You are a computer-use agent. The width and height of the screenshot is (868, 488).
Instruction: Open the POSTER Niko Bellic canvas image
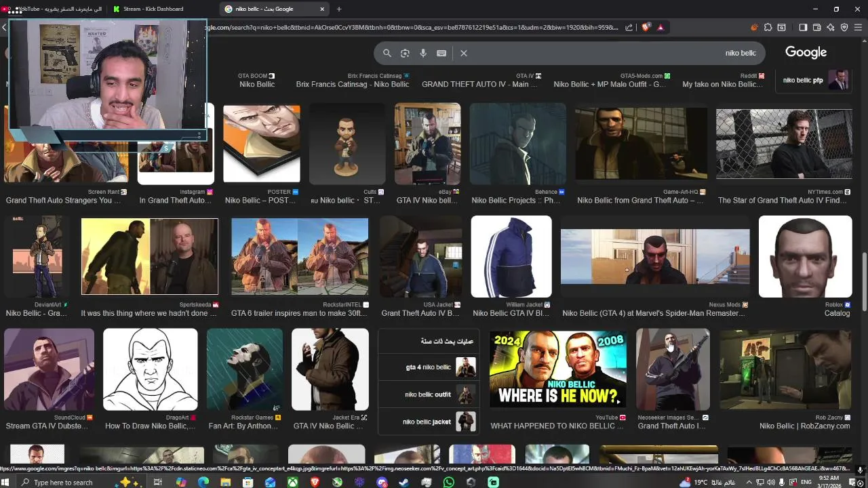tap(262, 144)
